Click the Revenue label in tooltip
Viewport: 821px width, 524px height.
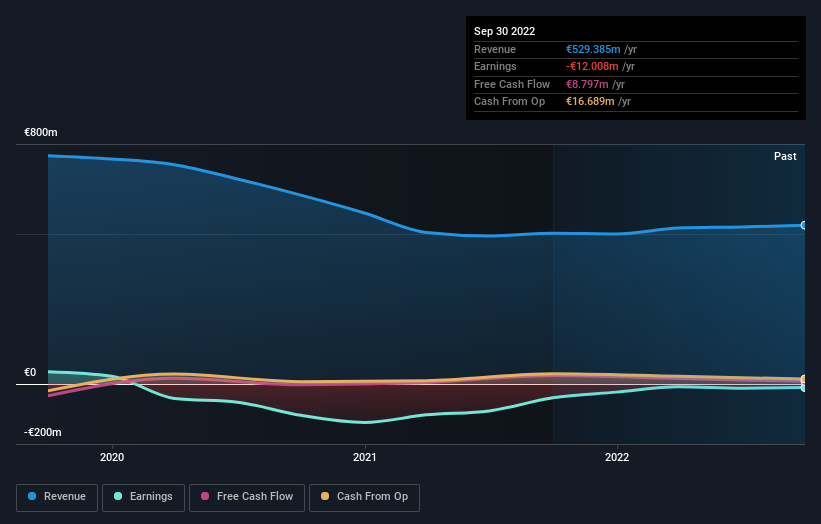tap(495, 49)
